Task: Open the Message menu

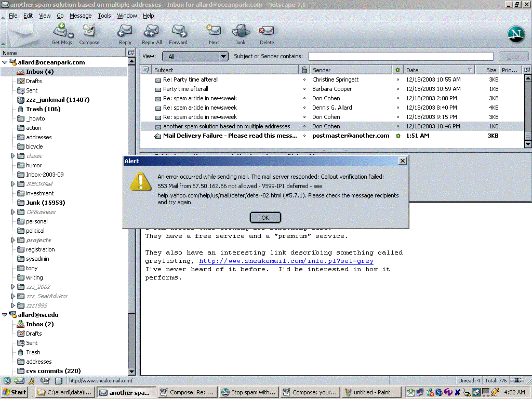Action: [x=80, y=16]
